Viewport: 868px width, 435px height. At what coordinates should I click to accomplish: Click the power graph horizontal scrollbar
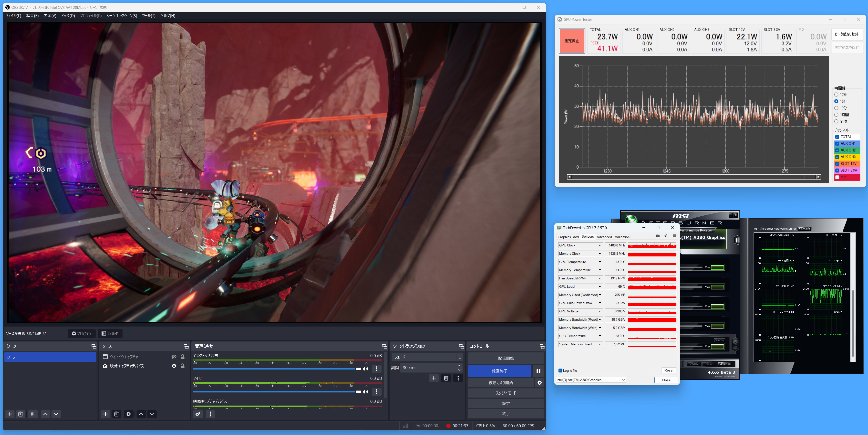coord(694,177)
